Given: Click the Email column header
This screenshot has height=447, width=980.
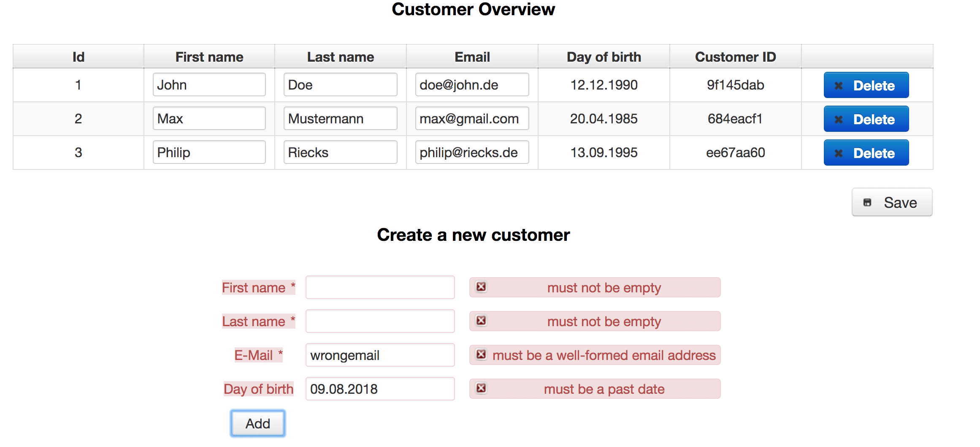Looking at the screenshot, I should (x=472, y=57).
